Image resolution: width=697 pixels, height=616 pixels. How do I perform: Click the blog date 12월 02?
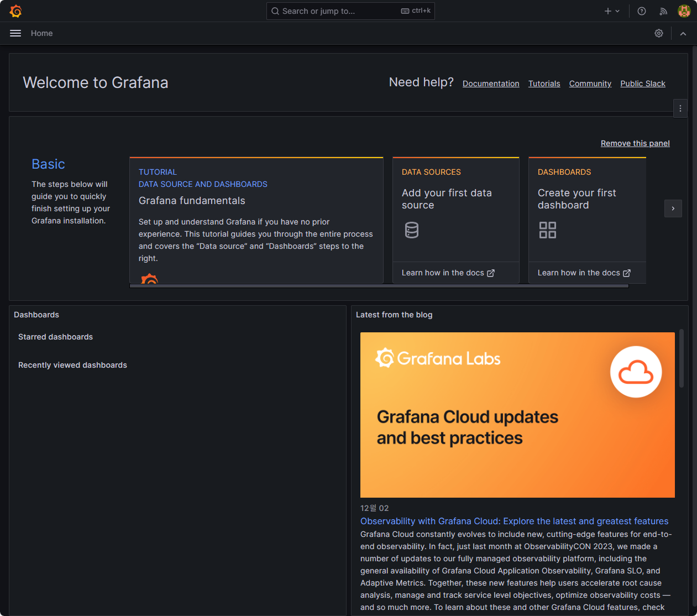(x=375, y=508)
